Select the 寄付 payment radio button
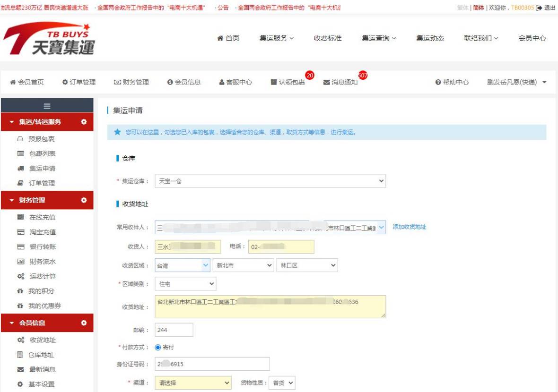The width and height of the screenshot is (558, 392). [x=157, y=347]
